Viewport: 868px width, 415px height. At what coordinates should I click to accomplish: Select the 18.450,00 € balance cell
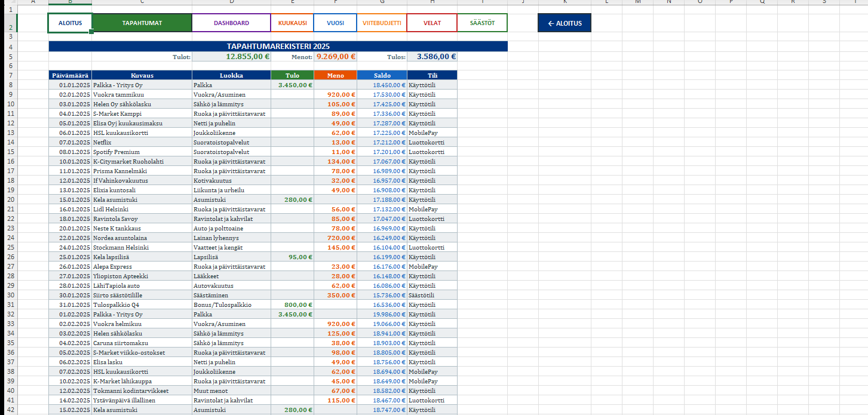[382, 85]
